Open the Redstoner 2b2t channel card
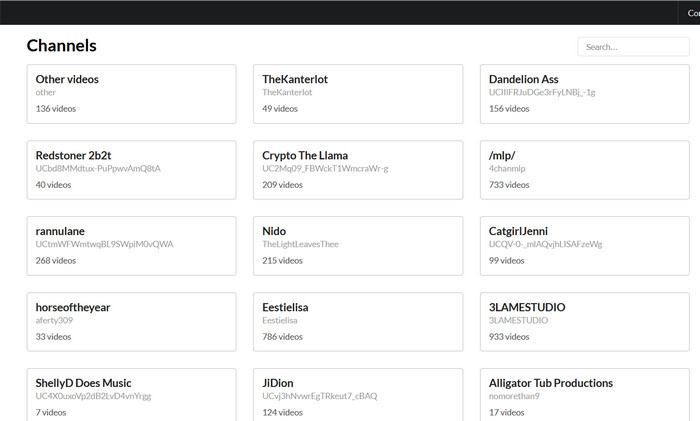 (x=132, y=170)
